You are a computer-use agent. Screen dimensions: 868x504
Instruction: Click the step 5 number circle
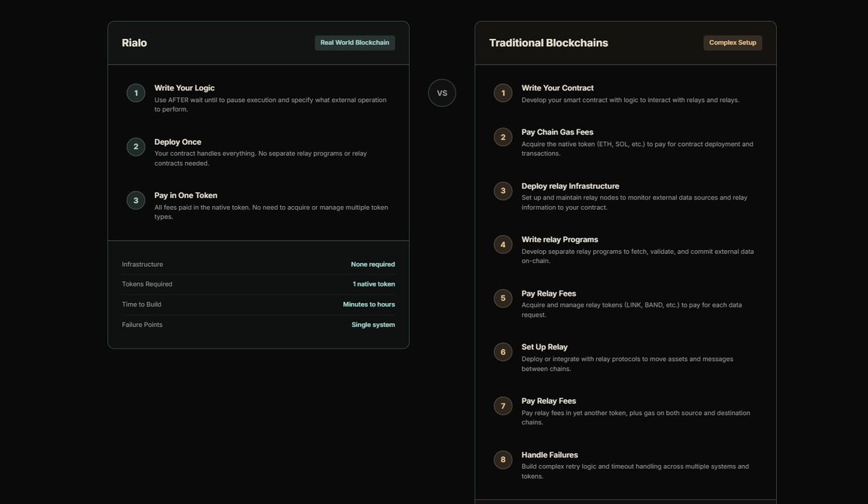click(x=503, y=298)
